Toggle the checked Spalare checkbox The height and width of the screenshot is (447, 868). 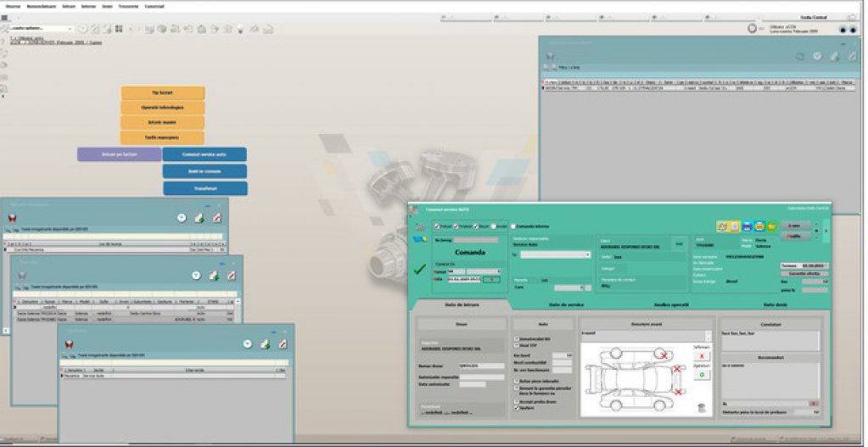517,408
